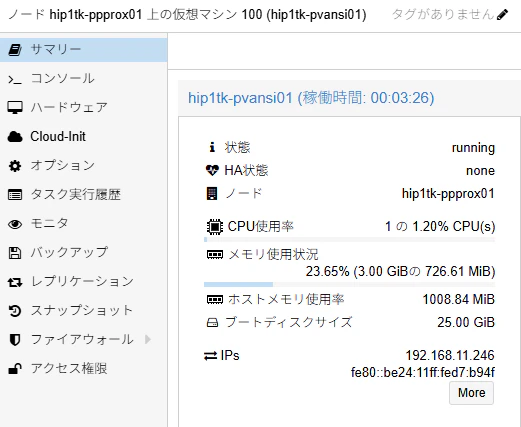Click the タグがありません tag label
This screenshot has width=521, height=427.
(443, 15)
